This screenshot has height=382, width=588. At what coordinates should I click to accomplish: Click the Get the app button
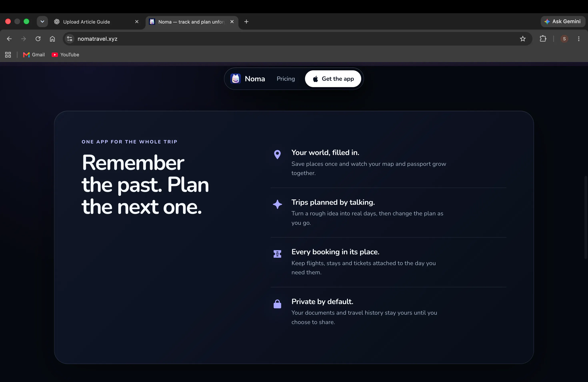[333, 79]
